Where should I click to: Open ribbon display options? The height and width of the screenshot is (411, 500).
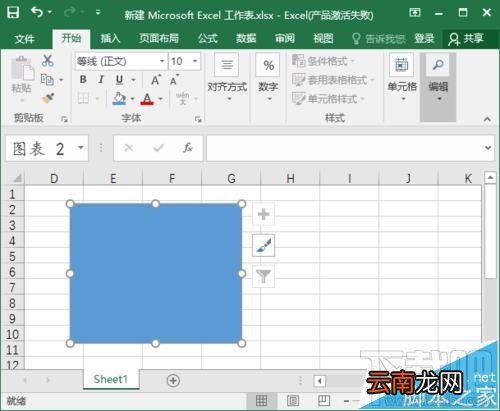click(x=415, y=13)
